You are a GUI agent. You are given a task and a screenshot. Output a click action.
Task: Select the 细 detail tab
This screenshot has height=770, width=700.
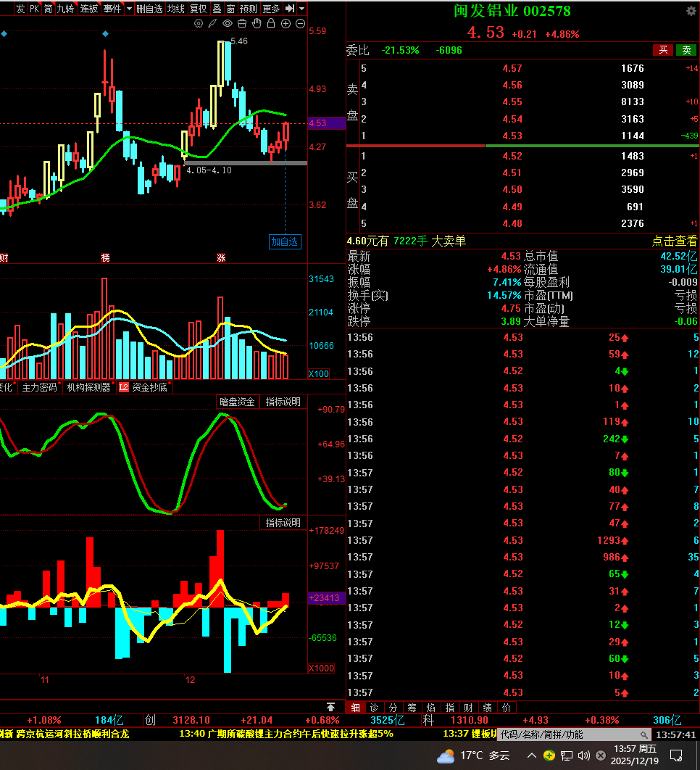(x=355, y=707)
